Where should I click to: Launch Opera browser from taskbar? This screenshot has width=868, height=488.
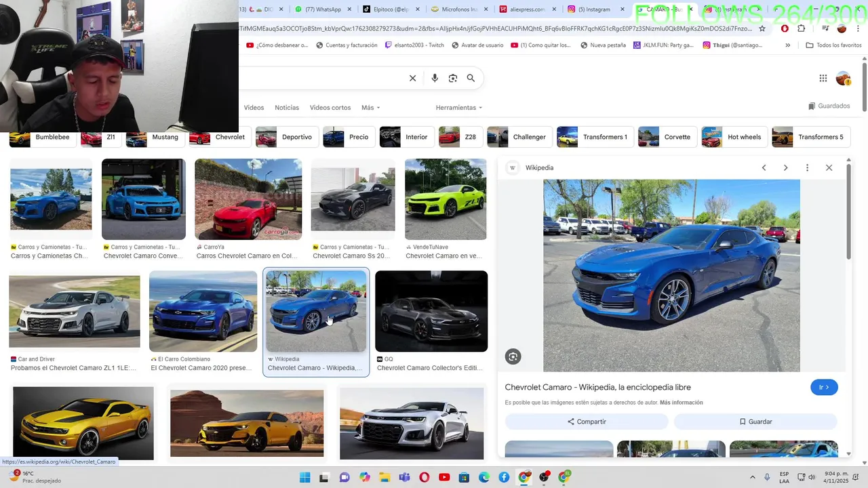pos(425,477)
